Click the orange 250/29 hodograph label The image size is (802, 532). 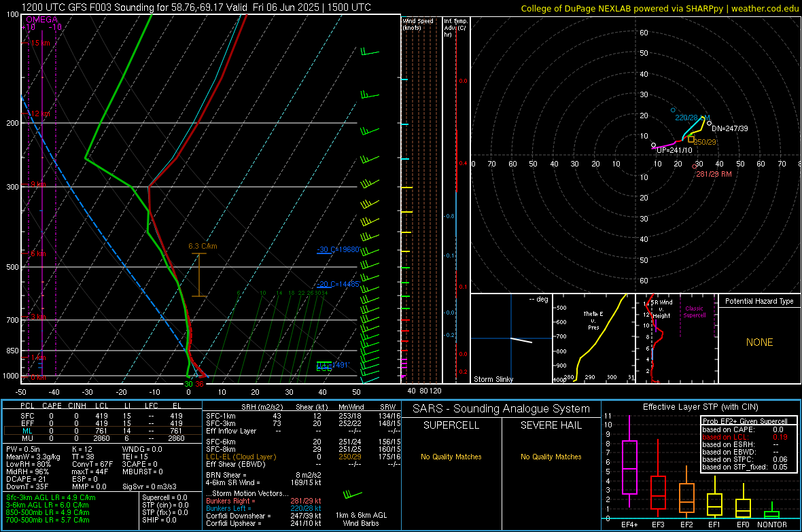[x=705, y=142]
